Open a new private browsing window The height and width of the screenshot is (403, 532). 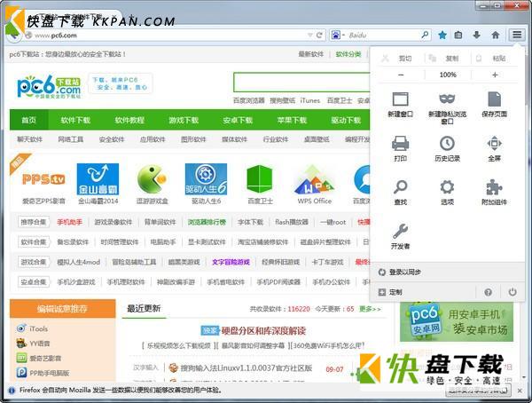(x=447, y=107)
